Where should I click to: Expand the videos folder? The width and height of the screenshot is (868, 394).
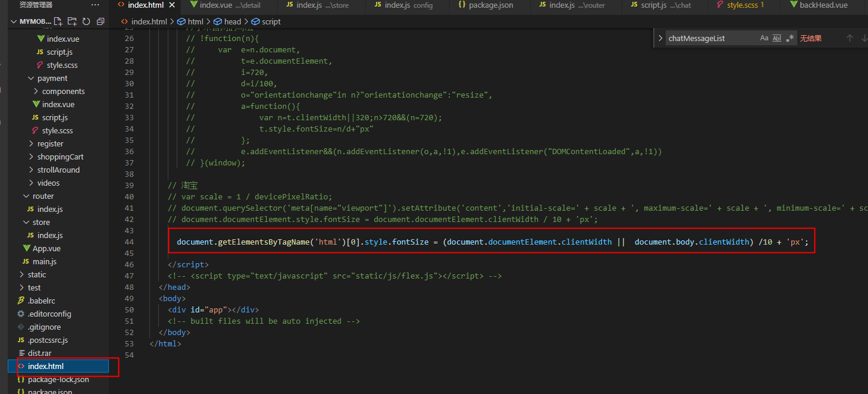[x=31, y=183]
